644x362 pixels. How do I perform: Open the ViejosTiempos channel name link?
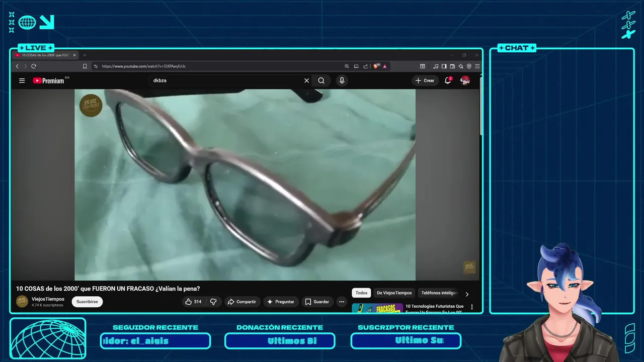click(48, 299)
